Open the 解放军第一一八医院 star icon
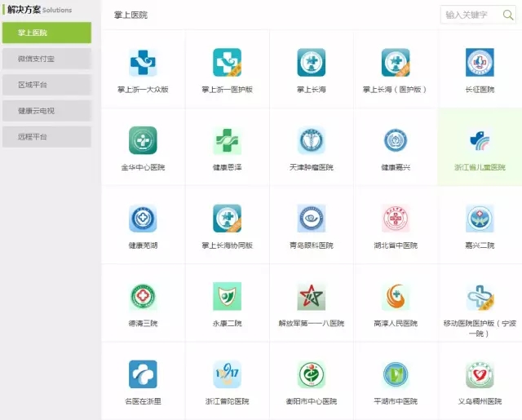522x420 pixels. (312, 296)
